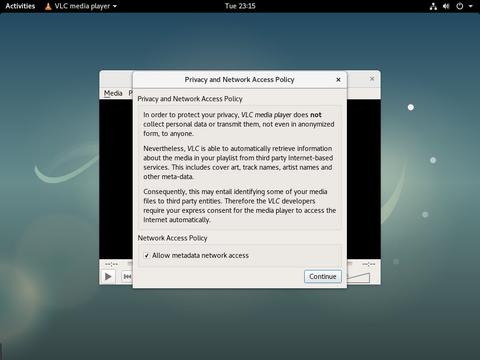480x360 pixels.
Task: Click the Continue button
Action: click(x=323, y=276)
